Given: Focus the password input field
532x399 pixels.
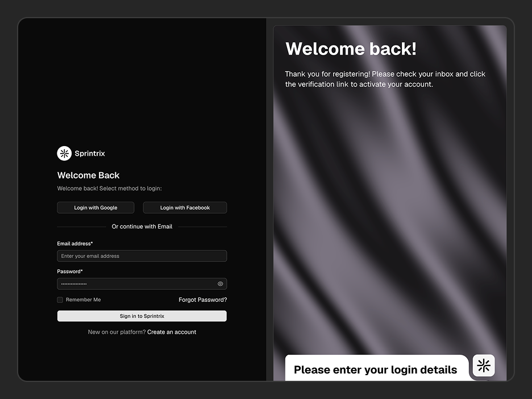Looking at the screenshot, I should click(142, 284).
